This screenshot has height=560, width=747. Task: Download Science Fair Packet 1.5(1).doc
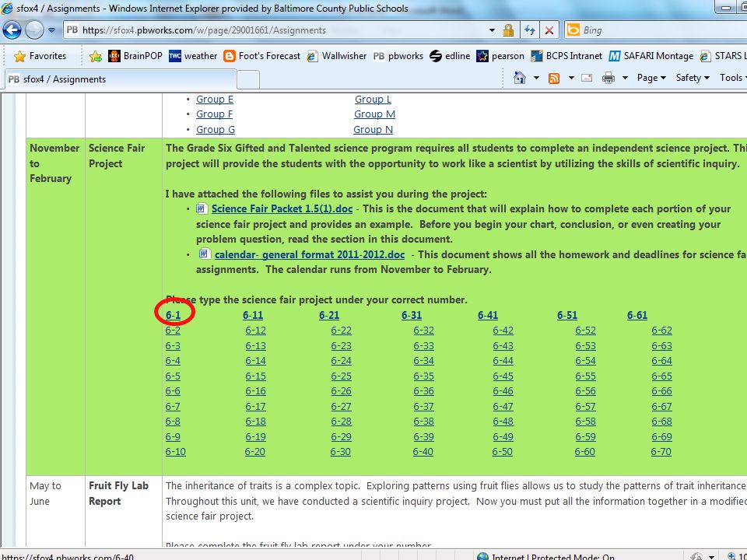(282, 208)
